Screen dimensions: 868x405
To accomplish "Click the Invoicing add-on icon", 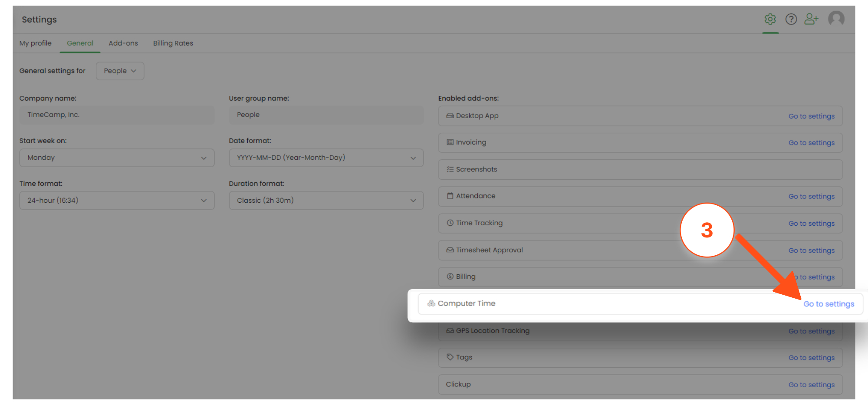I will [x=450, y=142].
